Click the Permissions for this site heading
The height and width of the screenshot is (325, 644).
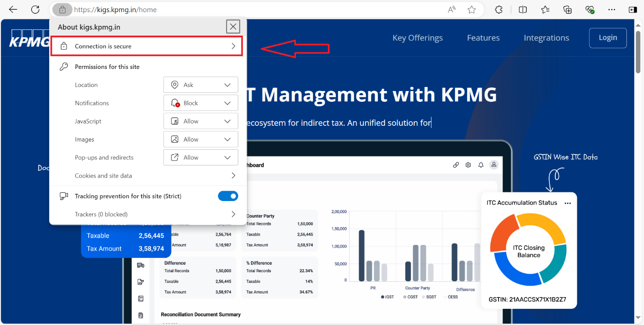[x=107, y=67]
